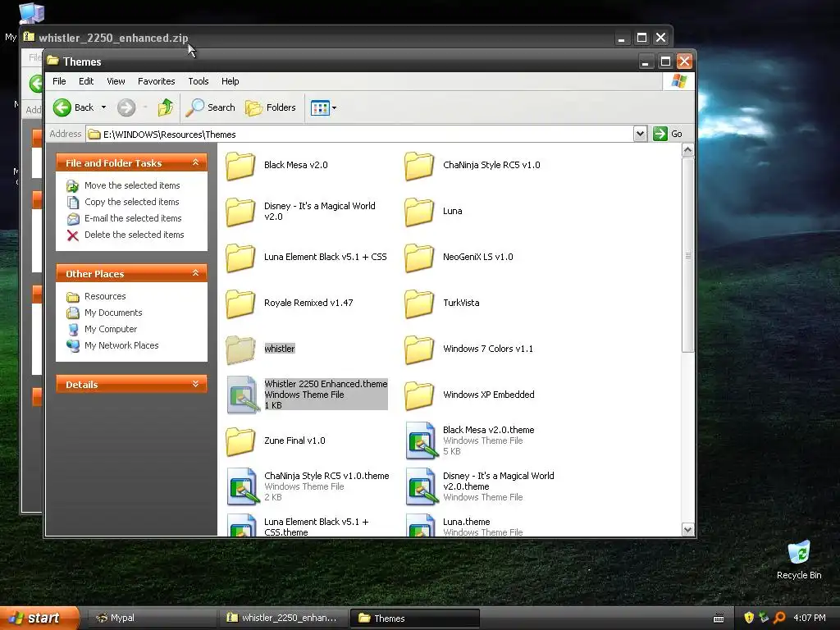
Task: Switch to whistler_2250_enhanced taskbar button
Action: click(283, 619)
